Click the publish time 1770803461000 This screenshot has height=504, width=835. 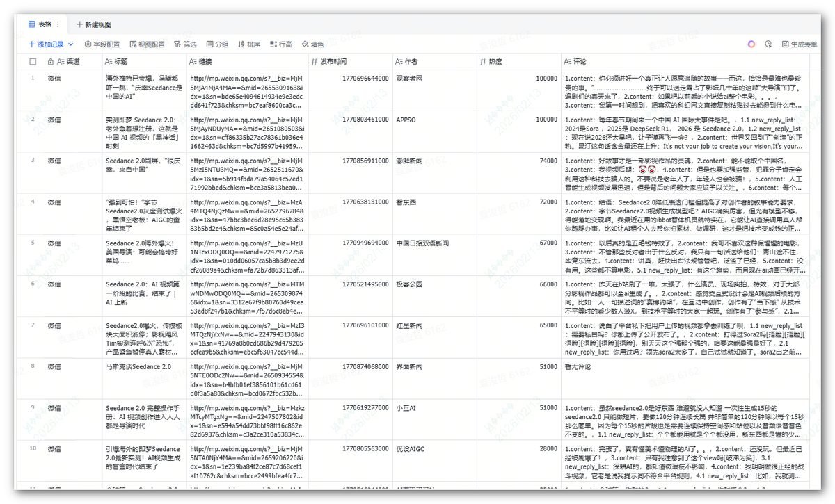[365, 120]
